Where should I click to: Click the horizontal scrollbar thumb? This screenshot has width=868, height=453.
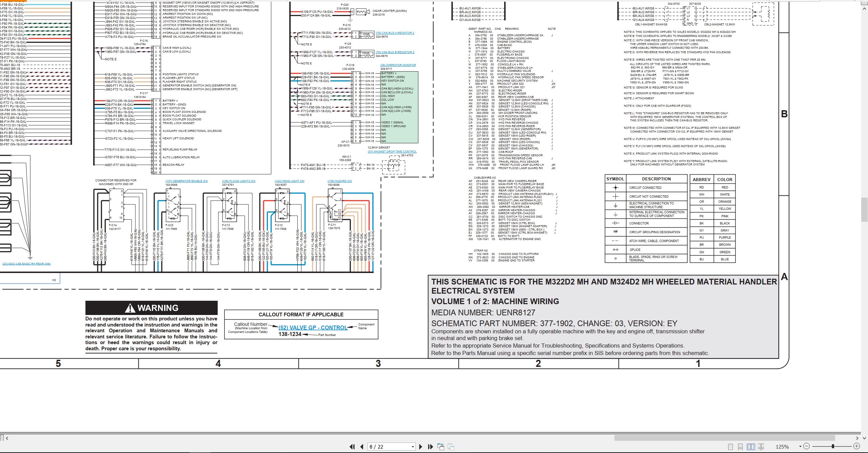tap(724, 438)
